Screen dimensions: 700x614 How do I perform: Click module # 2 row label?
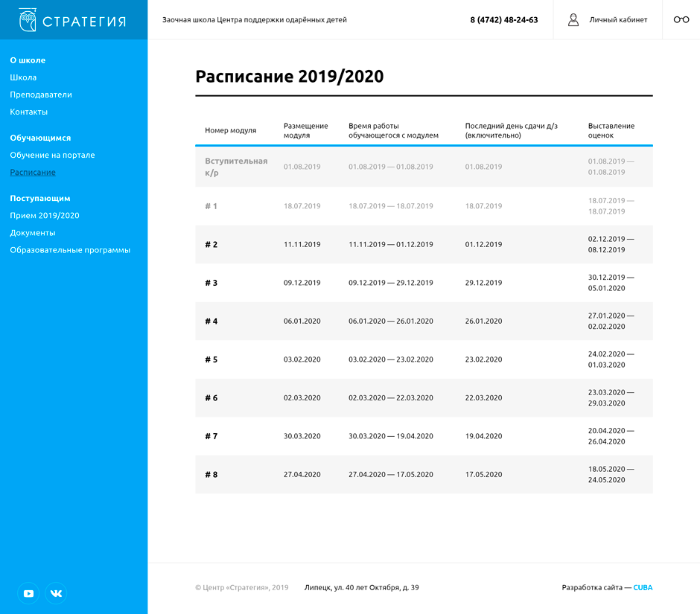(211, 244)
